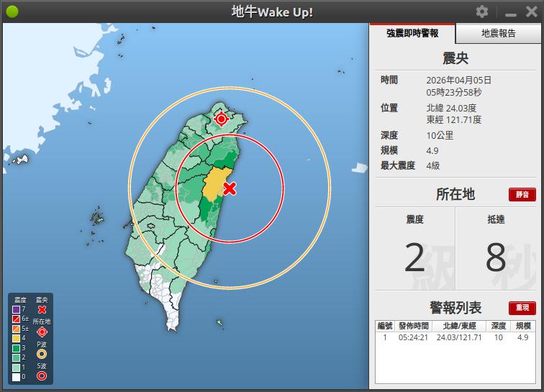Image resolution: width=544 pixels, height=392 pixels.
Task: Click the 編號 column header
Action: pos(385,326)
